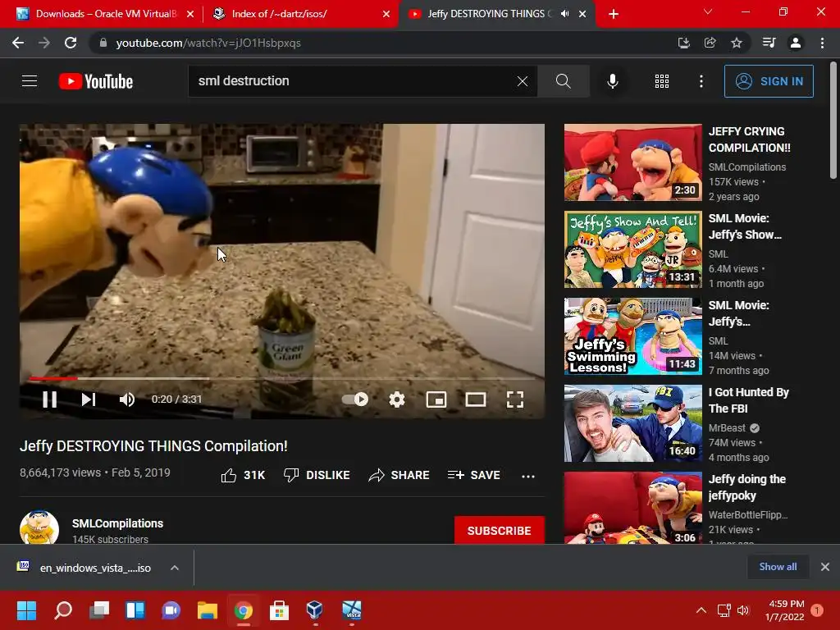
Task: Mute the video player volume
Action: pyautogui.click(x=127, y=399)
